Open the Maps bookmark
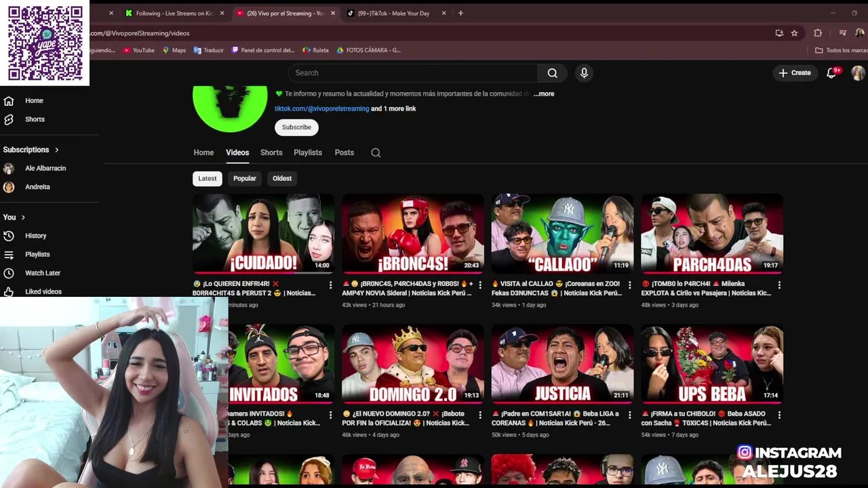This screenshot has width=868, height=488. coord(174,50)
